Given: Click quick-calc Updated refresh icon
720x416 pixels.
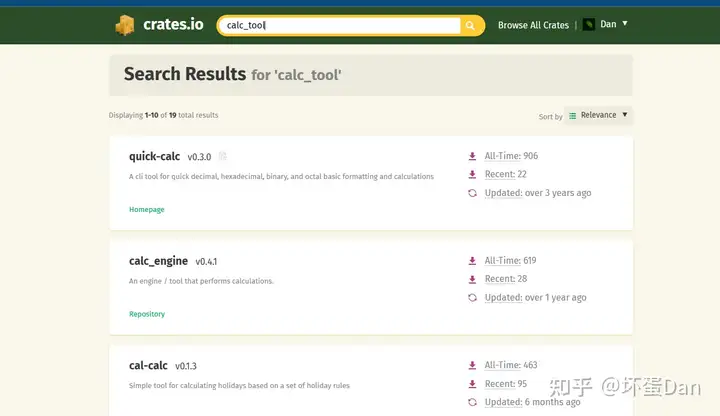Looking at the screenshot, I should coord(472,193).
